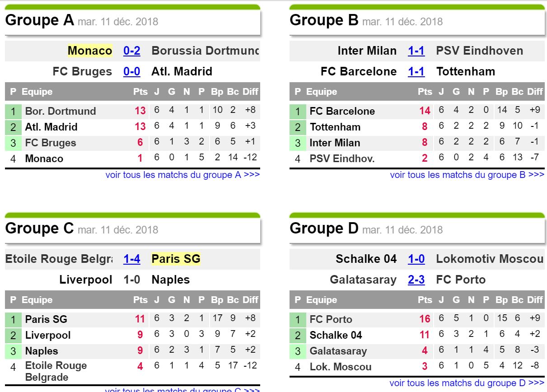Select highlighted Paris SG team in Groupe C match
Image resolution: width=547 pixels, height=392 pixels.
[176, 259]
